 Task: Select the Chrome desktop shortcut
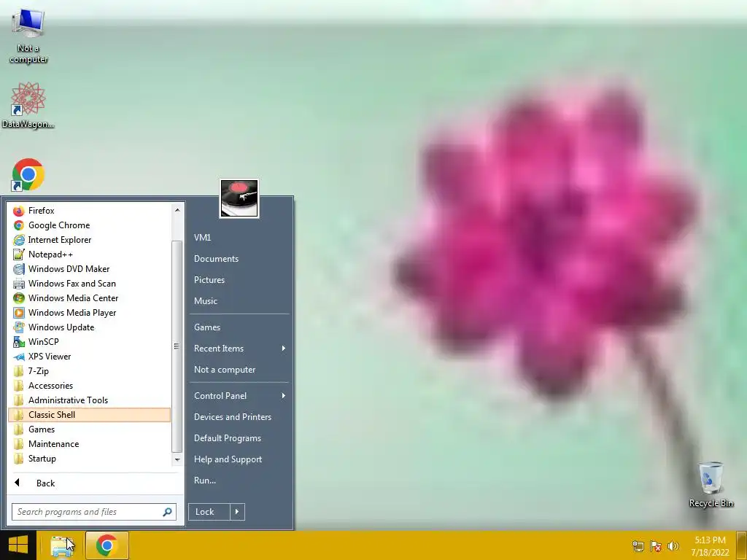pyautogui.click(x=28, y=175)
